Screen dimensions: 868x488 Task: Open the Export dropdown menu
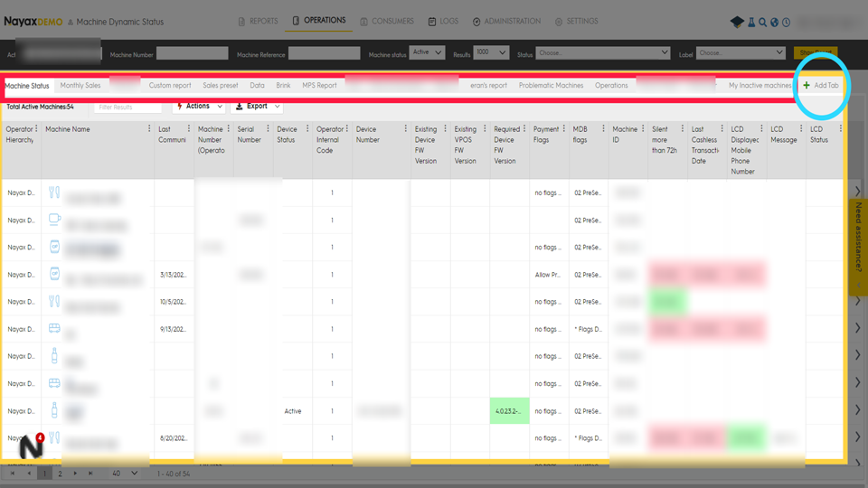[x=258, y=107]
